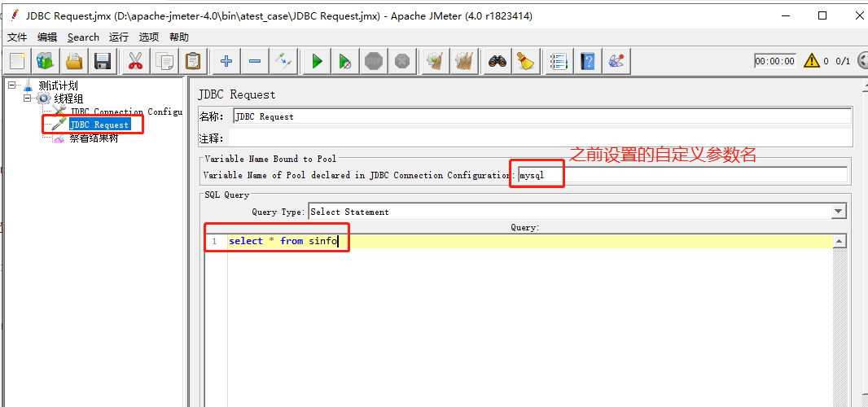868x407 pixels.
Task: Open the Templates icon in toolbar
Action: (x=46, y=61)
